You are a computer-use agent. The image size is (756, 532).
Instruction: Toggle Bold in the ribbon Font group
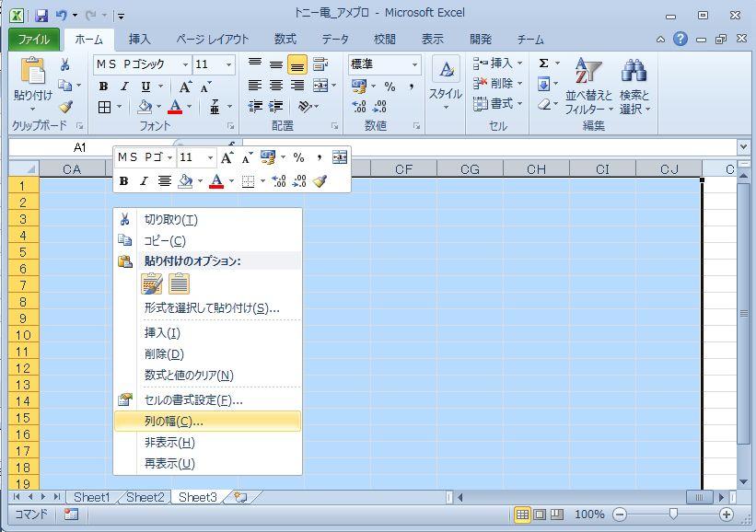pyautogui.click(x=103, y=87)
